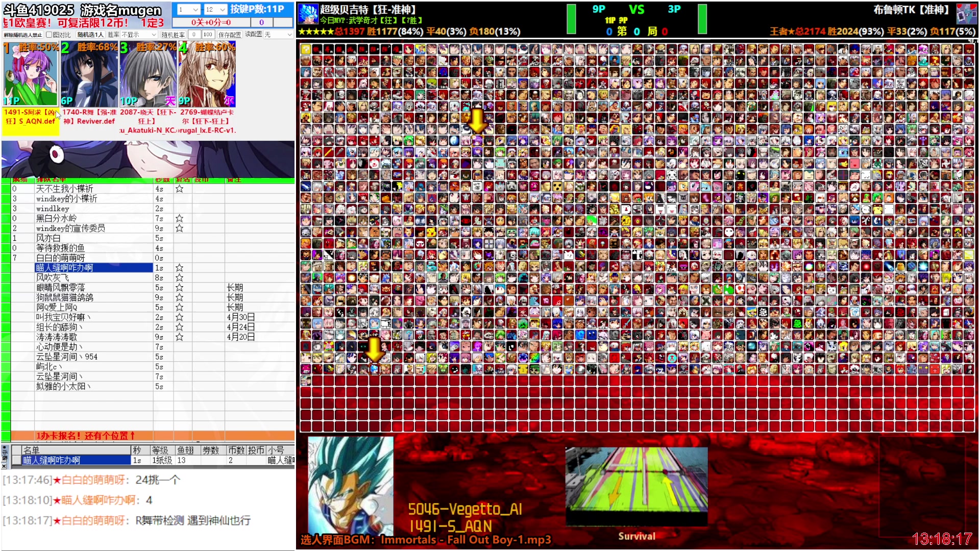
Task: Click star in 叫我宝贝好嘛 row
Action: 179,317
